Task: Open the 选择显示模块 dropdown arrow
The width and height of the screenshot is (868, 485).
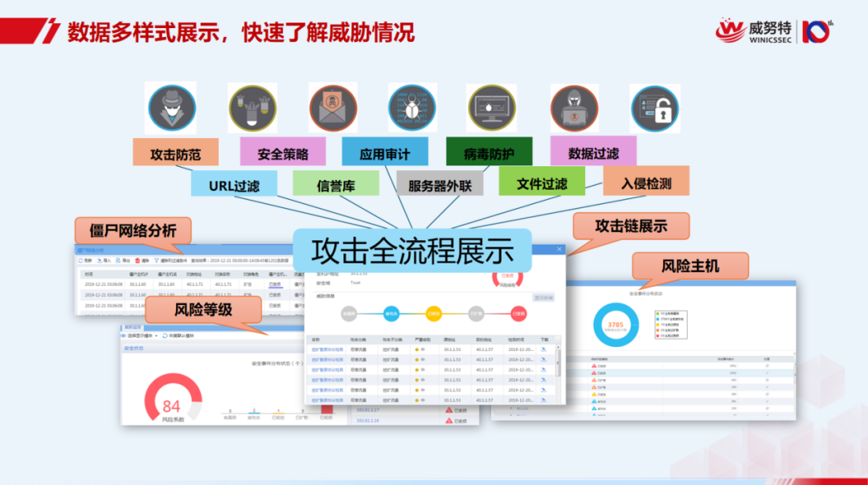Action: (x=156, y=336)
